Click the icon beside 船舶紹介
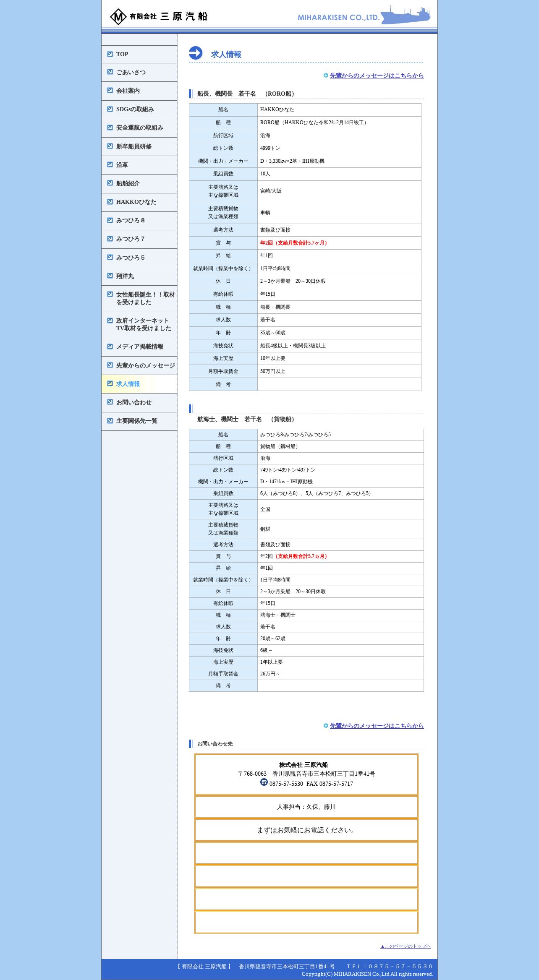 tap(110, 183)
